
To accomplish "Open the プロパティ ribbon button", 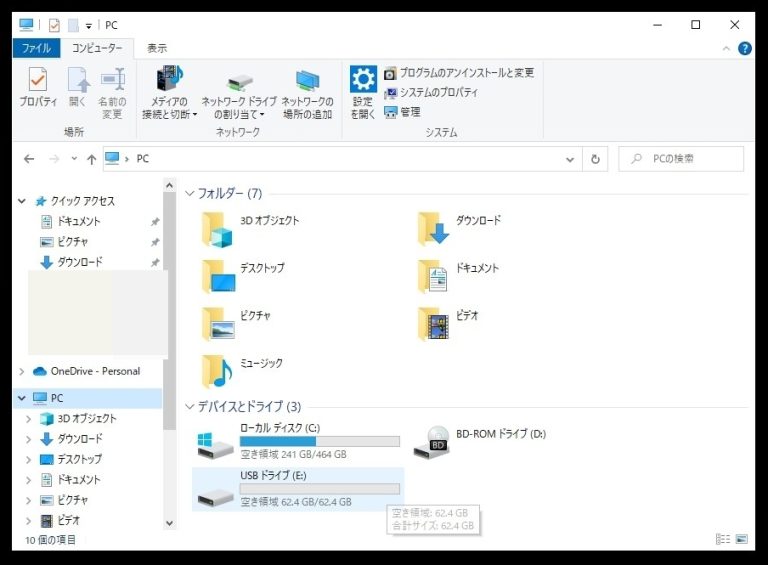I will [x=38, y=88].
